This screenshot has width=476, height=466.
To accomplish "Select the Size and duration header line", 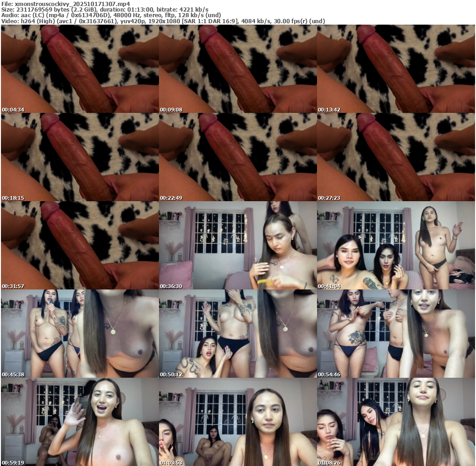I will point(105,9).
